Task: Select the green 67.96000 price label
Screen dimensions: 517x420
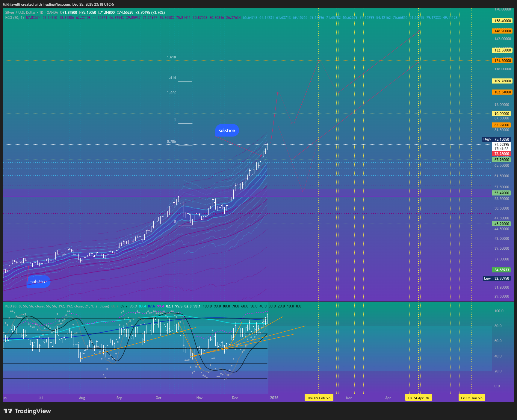Action: (501, 160)
